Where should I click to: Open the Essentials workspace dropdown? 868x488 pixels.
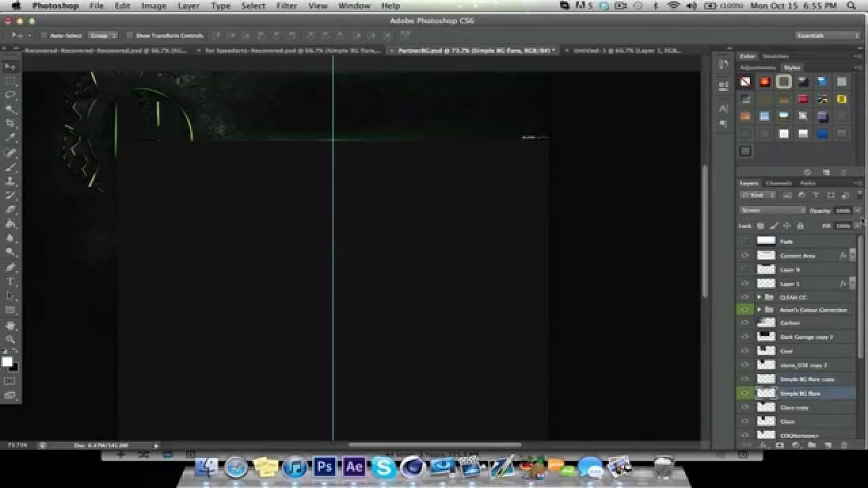click(x=828, y=35)
